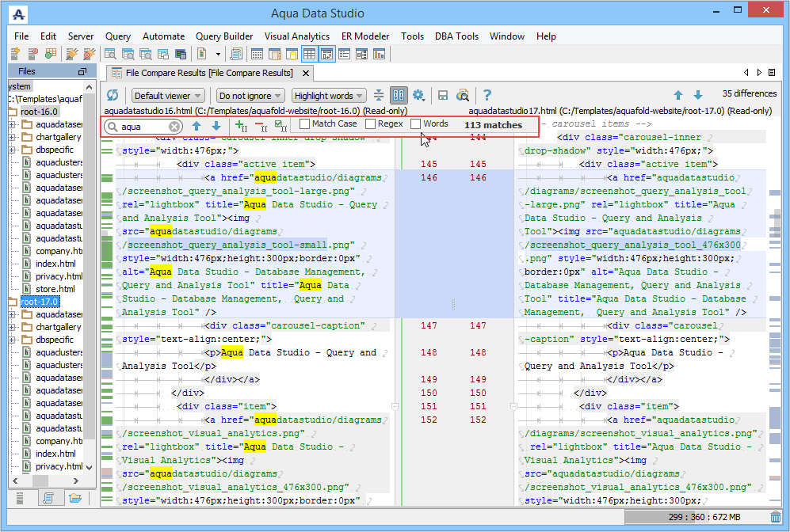Click the refresh comparison icon
Image resolution: width=790 pixels, height=532 pixels.
tap(113, 96)
